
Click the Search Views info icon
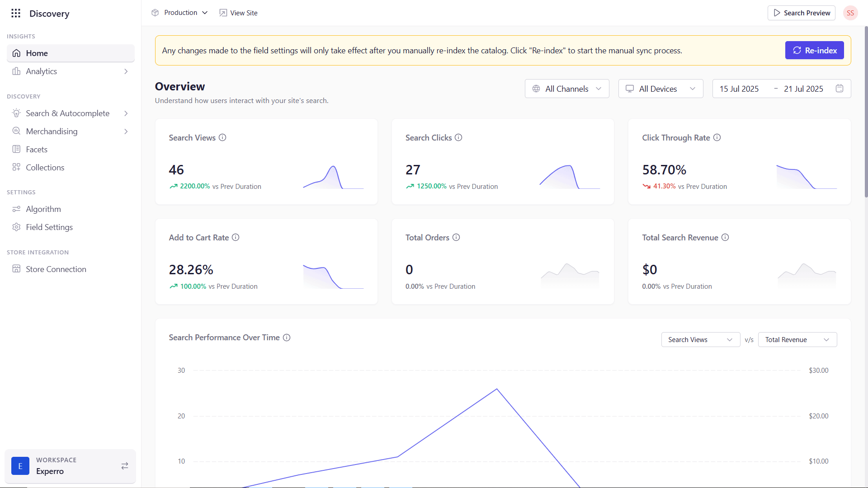(x=222, y=137)
